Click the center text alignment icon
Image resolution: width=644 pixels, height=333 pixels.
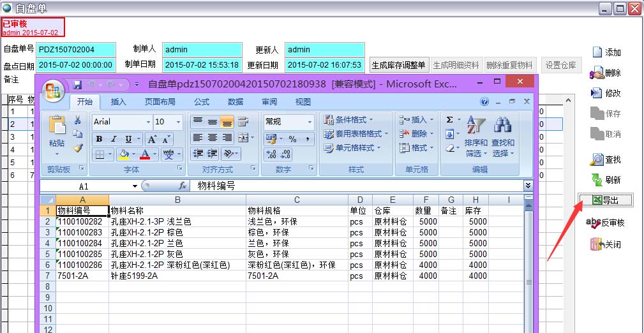pyautogui.click(x=213, y=138)
